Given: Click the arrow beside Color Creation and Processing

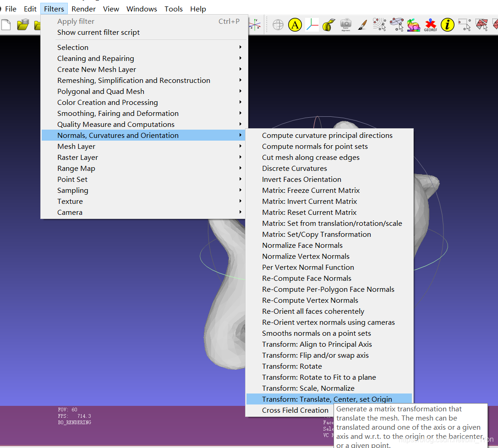Looking at the screenshot, I should click(x=241, y=102).
